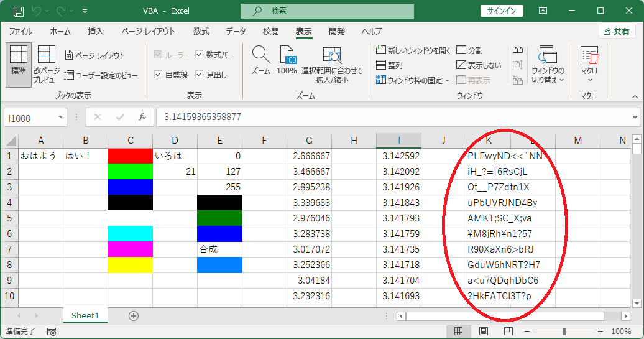The width and height of the screenshot is (644, 339).
Task: Select the 標準 normal view button
Action: coord(19,65)
